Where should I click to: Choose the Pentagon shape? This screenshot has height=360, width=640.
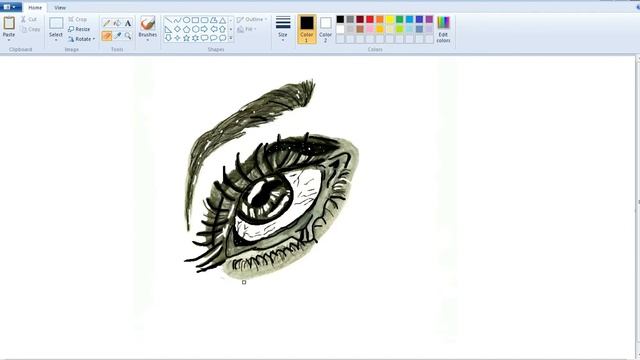pyautogui.click(x=186, y=29)
